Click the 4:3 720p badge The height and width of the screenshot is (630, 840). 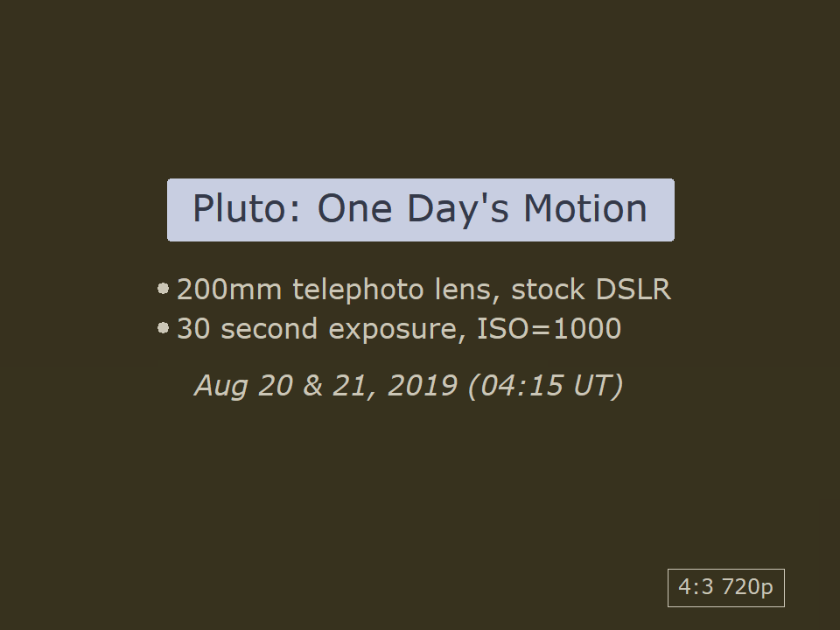(725, 587)
